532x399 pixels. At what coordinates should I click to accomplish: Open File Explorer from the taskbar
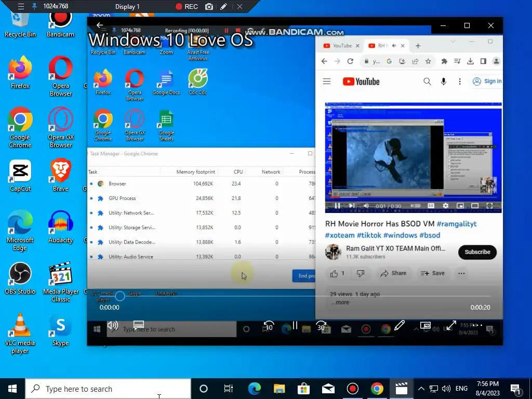(x=279, y=389)
